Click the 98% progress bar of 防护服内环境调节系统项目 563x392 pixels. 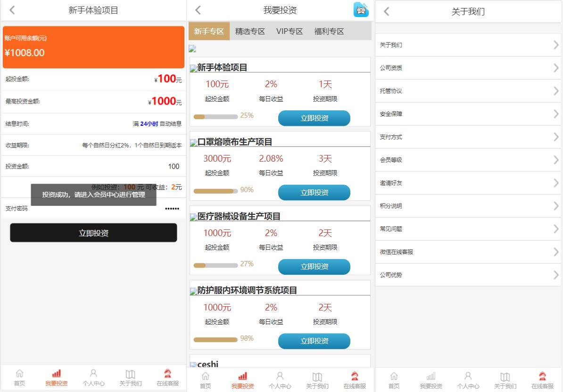[216, 339]
